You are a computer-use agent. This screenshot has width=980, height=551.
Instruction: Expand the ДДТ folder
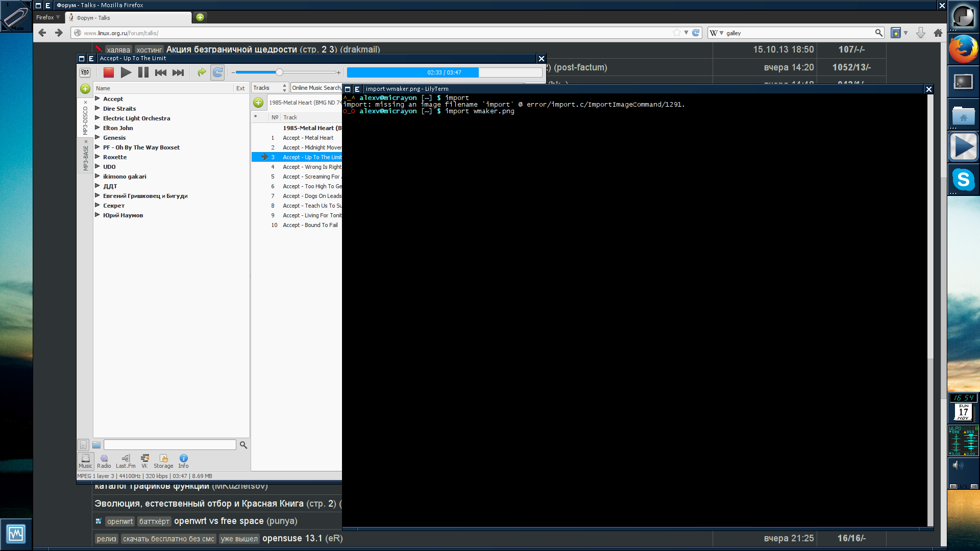coord(97,186)
